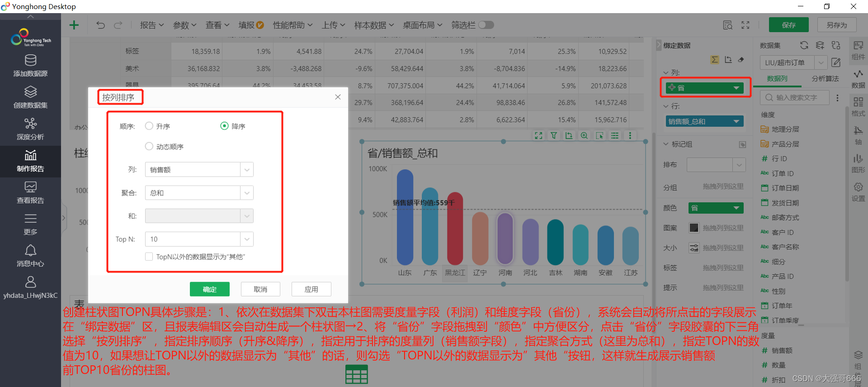Undo the last action
This screenshot has width=868, height=387.
(100, 25)
